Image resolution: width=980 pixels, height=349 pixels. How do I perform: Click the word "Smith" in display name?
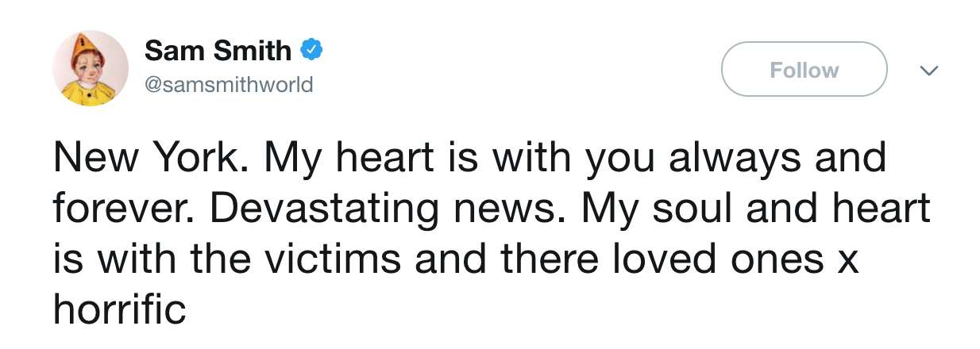point(253,52)
